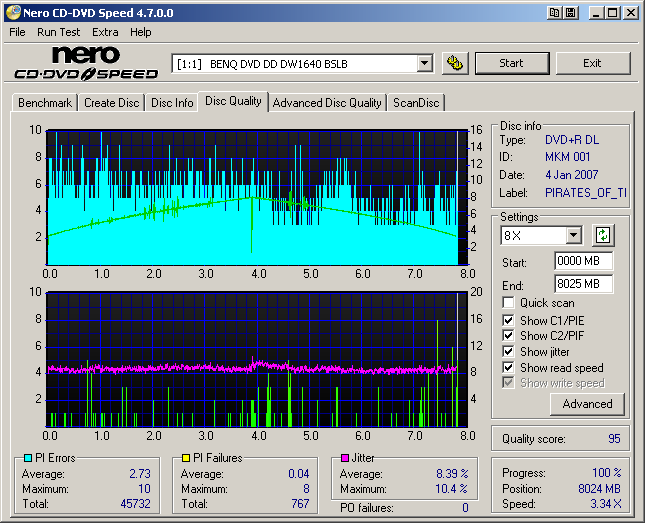Click the copy-to-clipboard icon in title bar
The image size is (645, 523).
(555, 13)
